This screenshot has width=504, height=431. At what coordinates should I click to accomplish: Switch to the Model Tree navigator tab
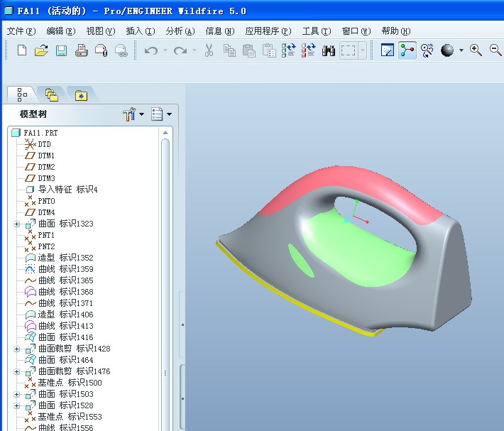coord(22,95)
